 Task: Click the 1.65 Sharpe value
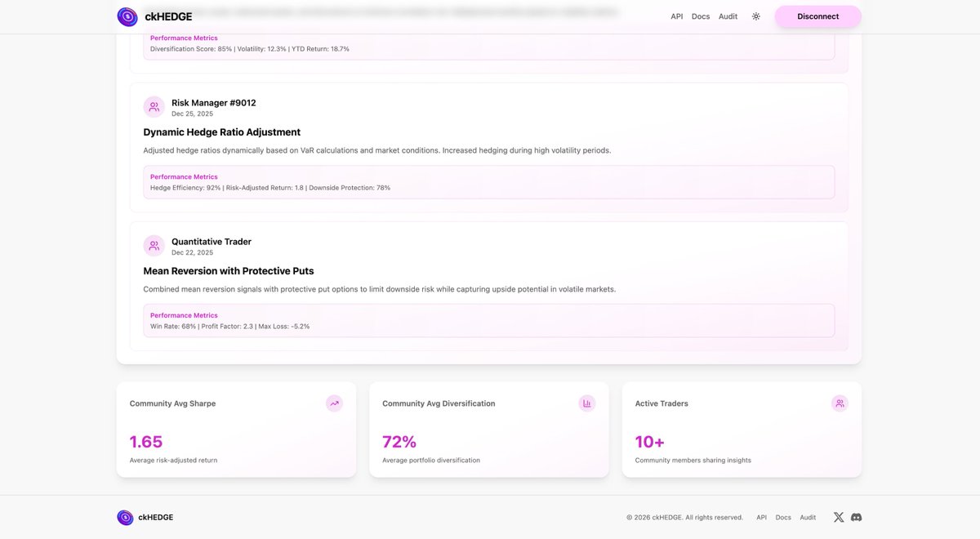(146, 442)
